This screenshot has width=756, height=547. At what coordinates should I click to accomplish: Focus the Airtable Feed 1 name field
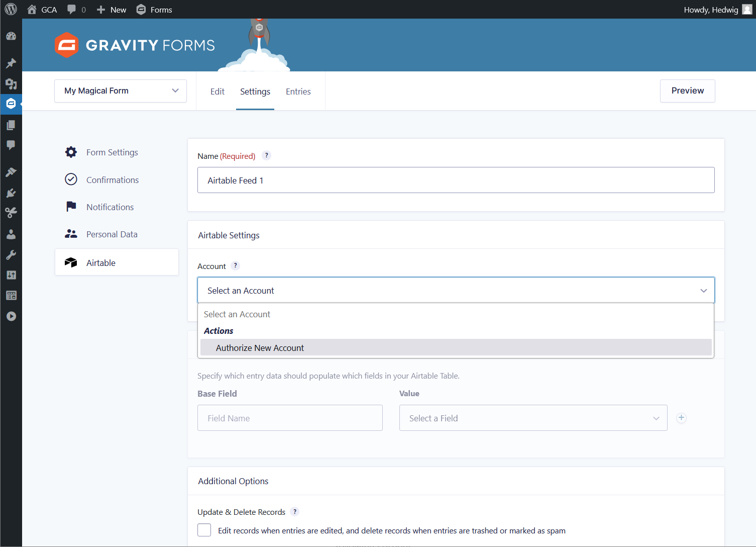[x=456, y=180]
